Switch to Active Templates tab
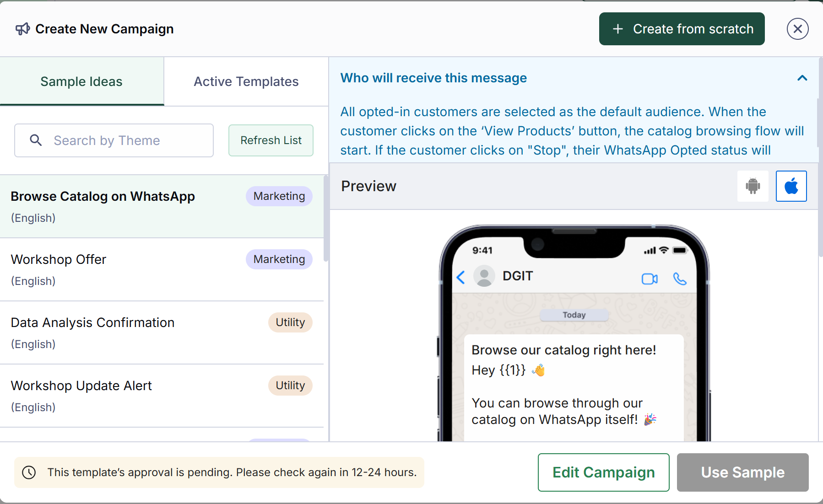This screenshot has height=504, width=823. pos(246,81)
